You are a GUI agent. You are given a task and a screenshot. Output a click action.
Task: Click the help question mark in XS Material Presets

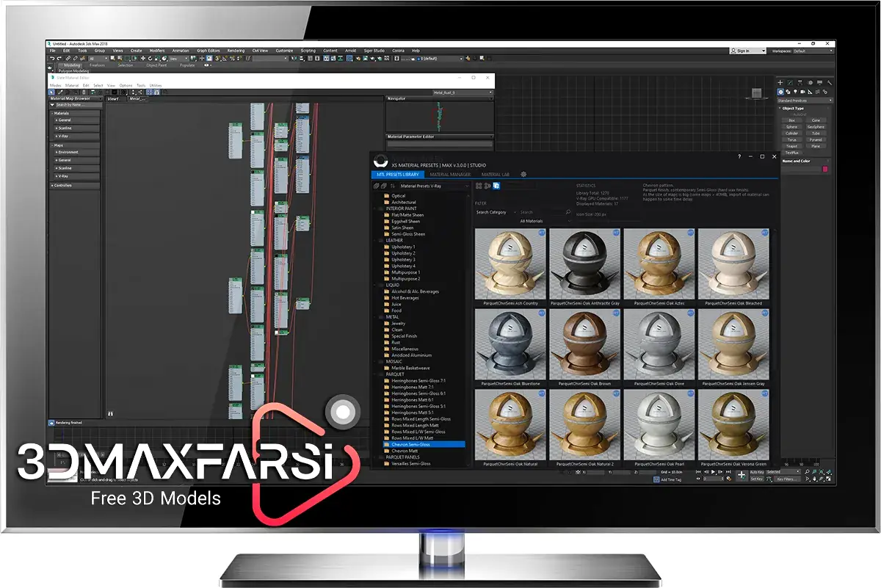[739, 156]
